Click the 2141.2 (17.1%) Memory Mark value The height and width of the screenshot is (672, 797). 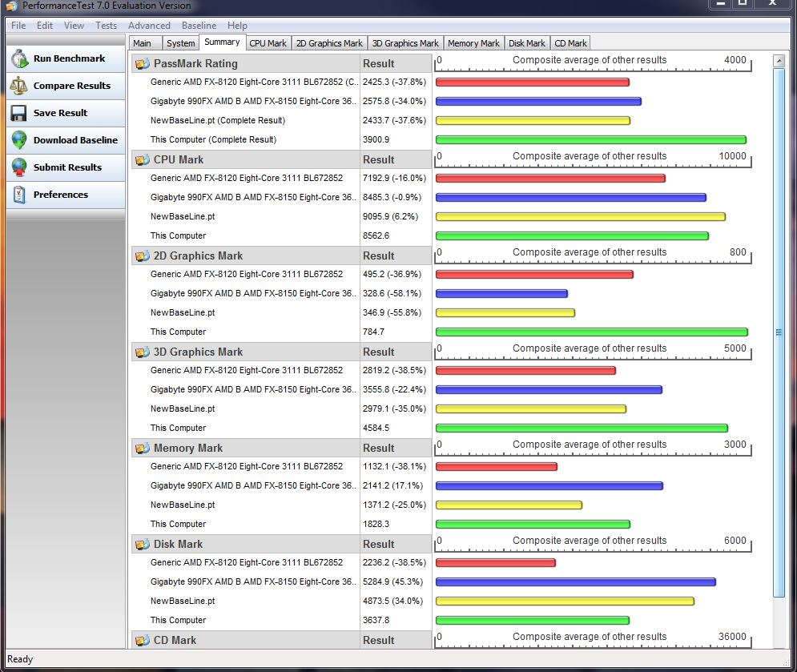393,485
